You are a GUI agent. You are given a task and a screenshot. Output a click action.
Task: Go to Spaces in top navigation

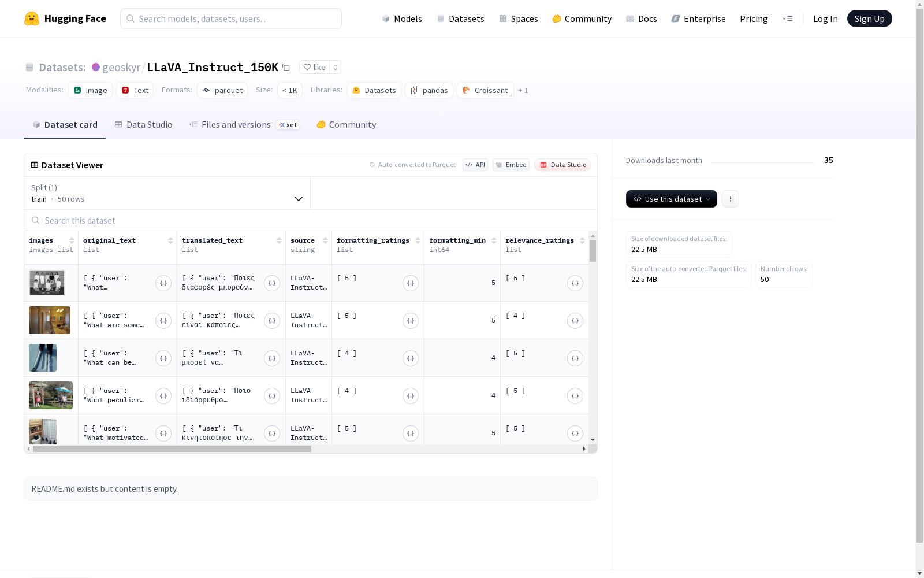(519, 18)
